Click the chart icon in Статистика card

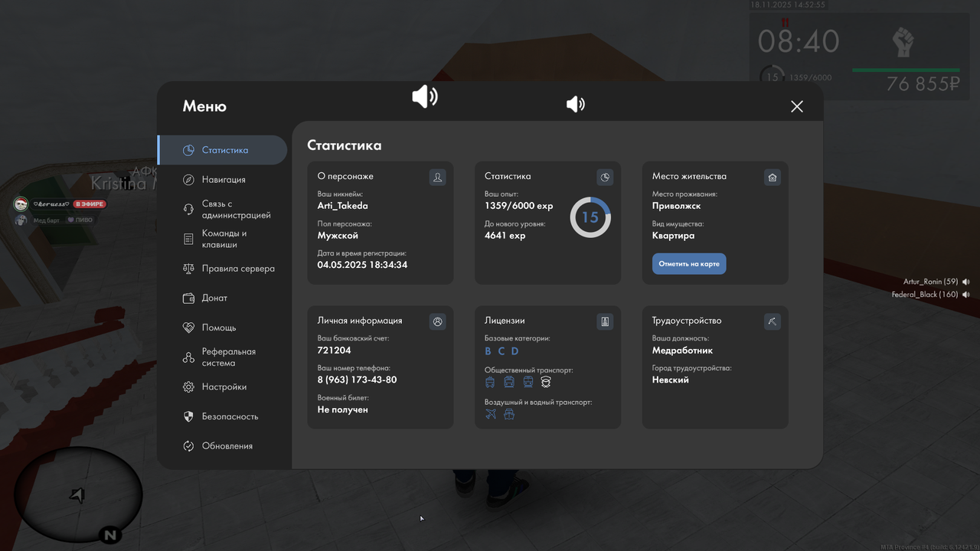click(x=605, y=178)
